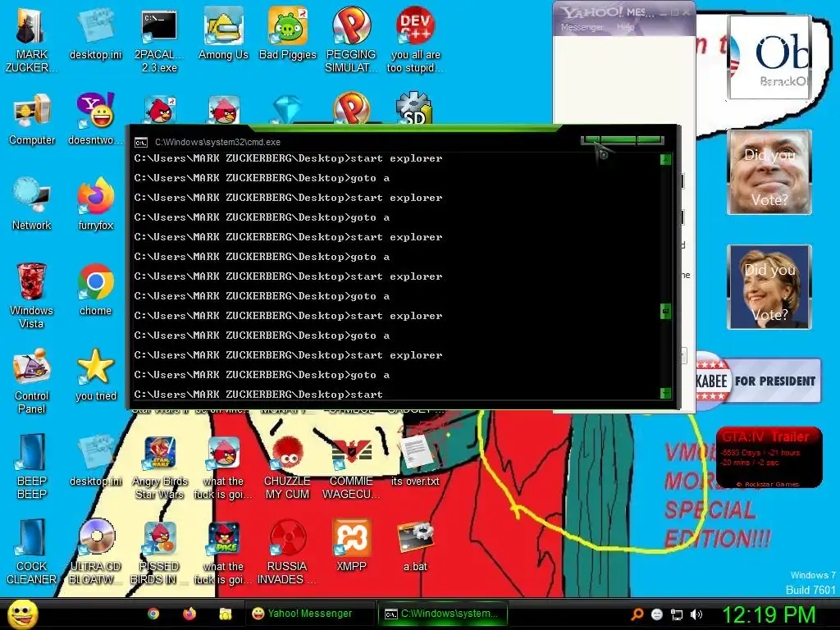Click the smiley face tray icon
Screen dimensions: 840x630
[x=657, y=614]
